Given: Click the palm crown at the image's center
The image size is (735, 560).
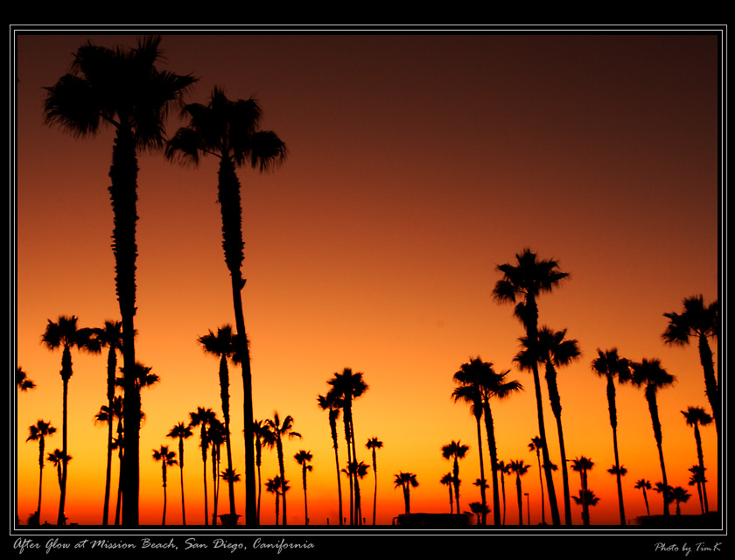Looking at the screenshot, I should (347, 383).
